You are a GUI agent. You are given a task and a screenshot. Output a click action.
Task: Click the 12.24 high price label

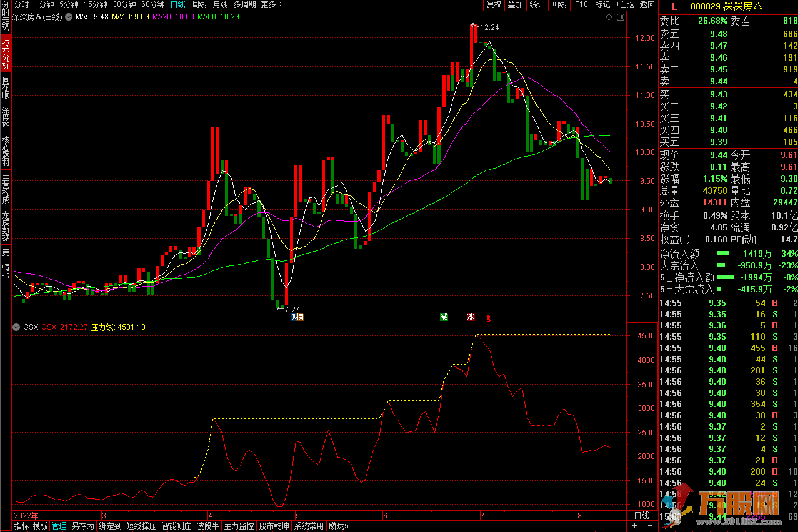(x=489, y=27)
